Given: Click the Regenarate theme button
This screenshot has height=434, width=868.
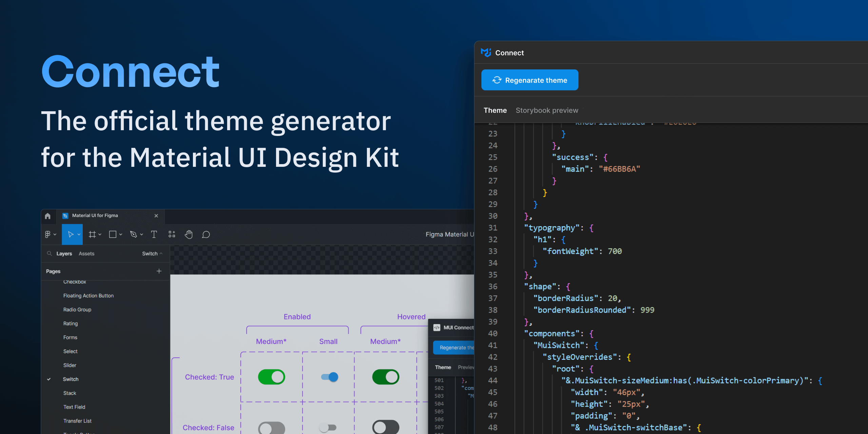Looking at the screenshot, I should (530, 80).
